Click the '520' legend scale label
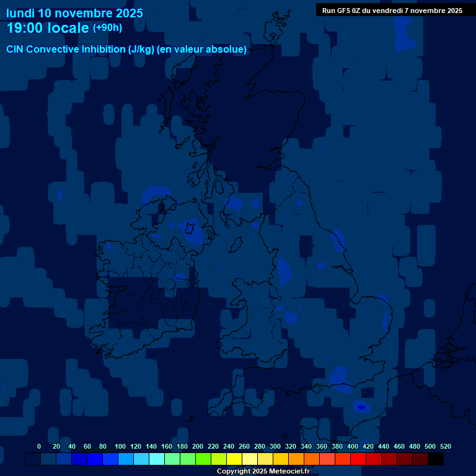 [445, 446]
